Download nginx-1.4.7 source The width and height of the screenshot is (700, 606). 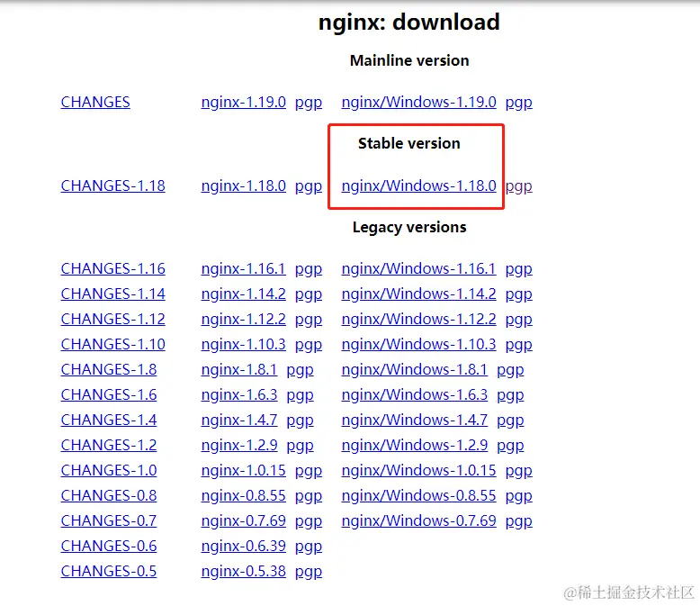point(239,421)
